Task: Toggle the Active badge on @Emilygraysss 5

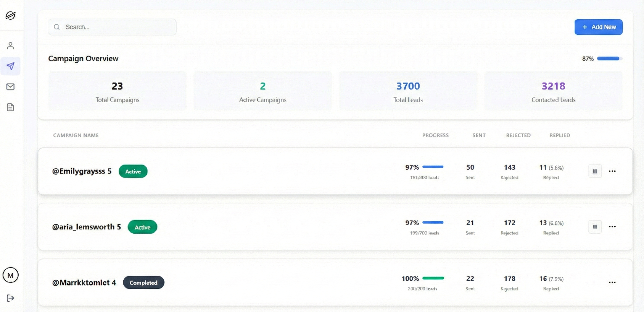Action: (133, 171)
